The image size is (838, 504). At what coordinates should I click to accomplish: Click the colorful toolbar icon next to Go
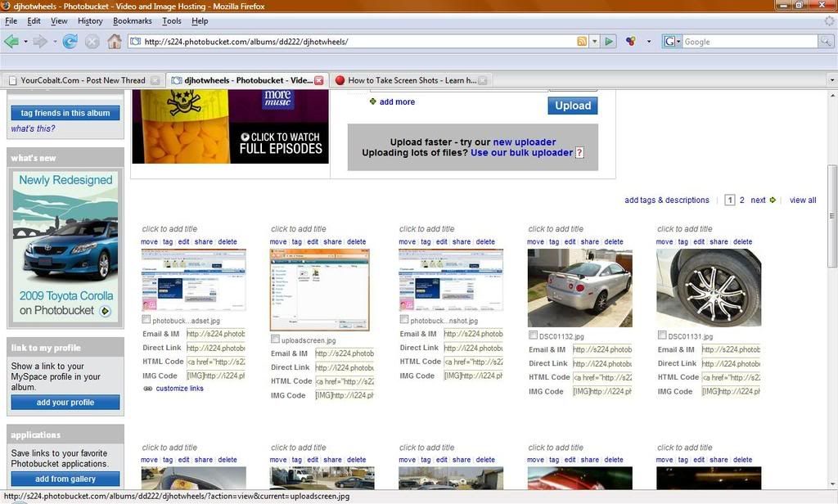coord(631,41)
